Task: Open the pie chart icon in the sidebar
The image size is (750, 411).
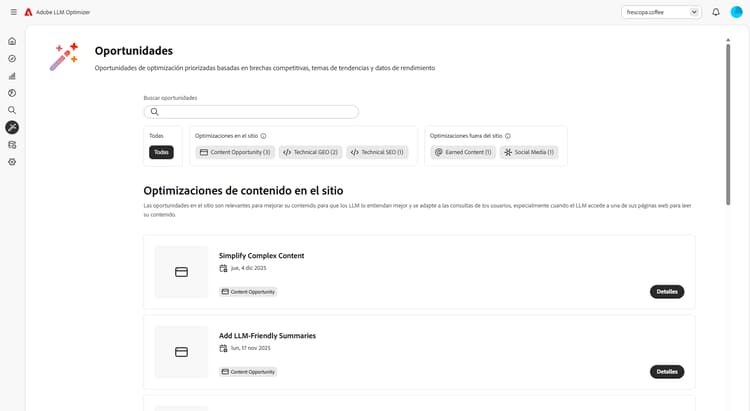Action: [12, 93]
